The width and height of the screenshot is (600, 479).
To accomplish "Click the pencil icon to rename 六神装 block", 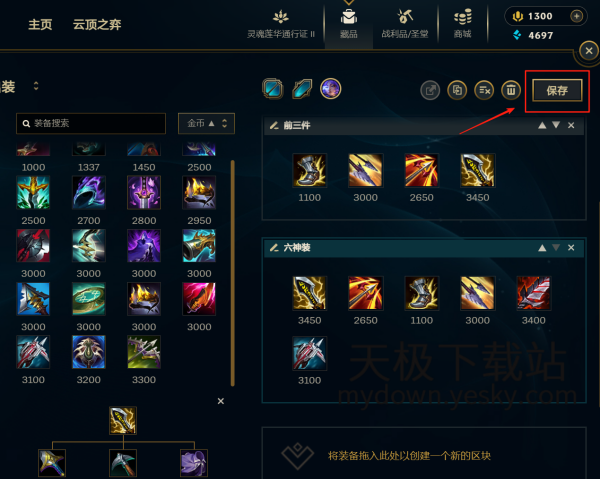I will coord(274,248).
